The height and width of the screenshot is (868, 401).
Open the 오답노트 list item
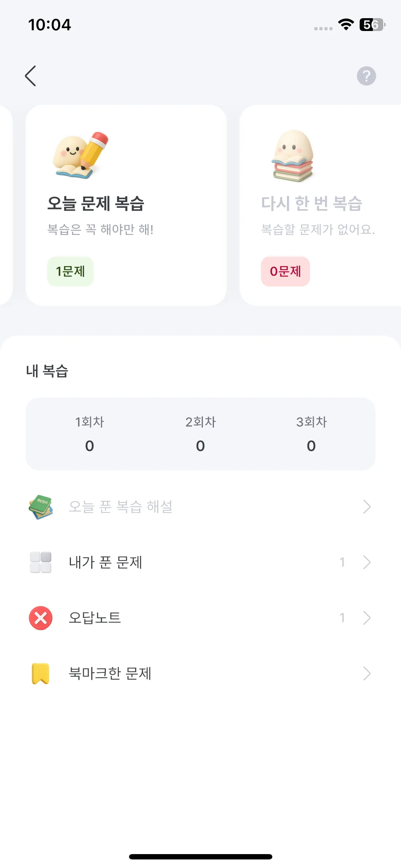click(x=200, y=618)
